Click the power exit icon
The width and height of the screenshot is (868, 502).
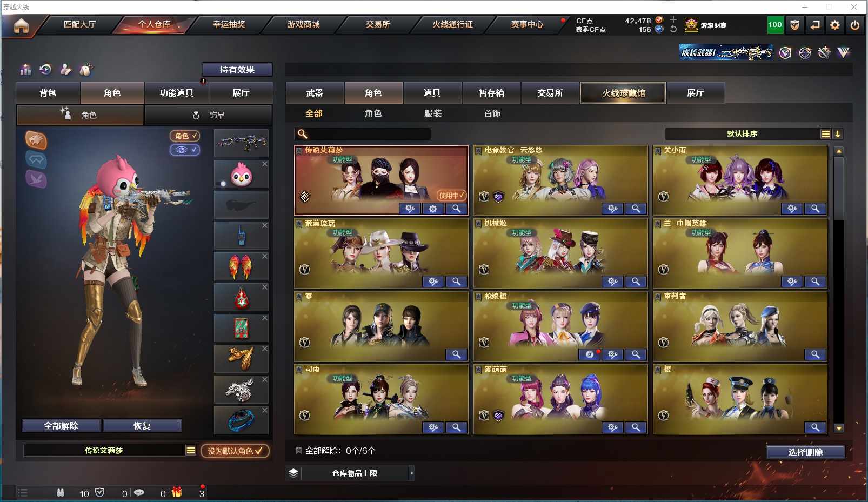pos(855,25)
